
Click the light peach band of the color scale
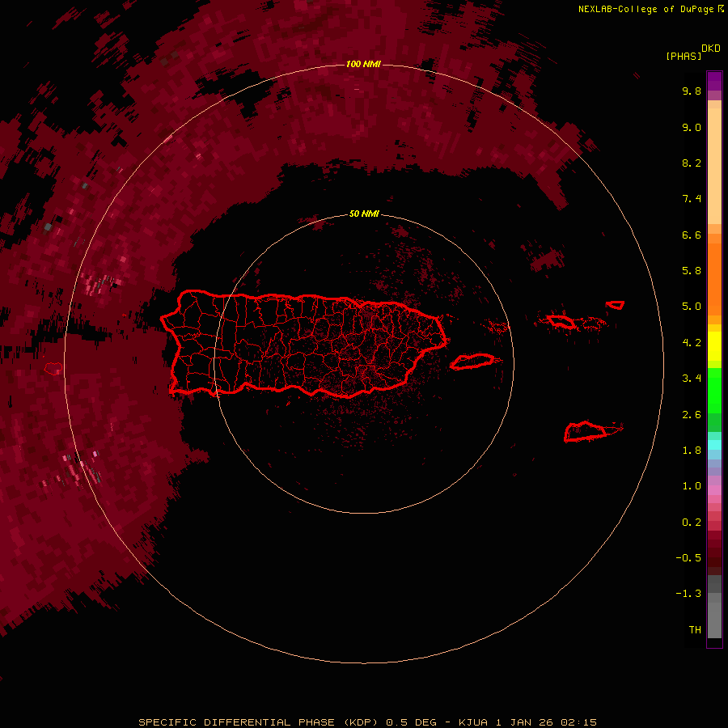[x=714, y=165]
